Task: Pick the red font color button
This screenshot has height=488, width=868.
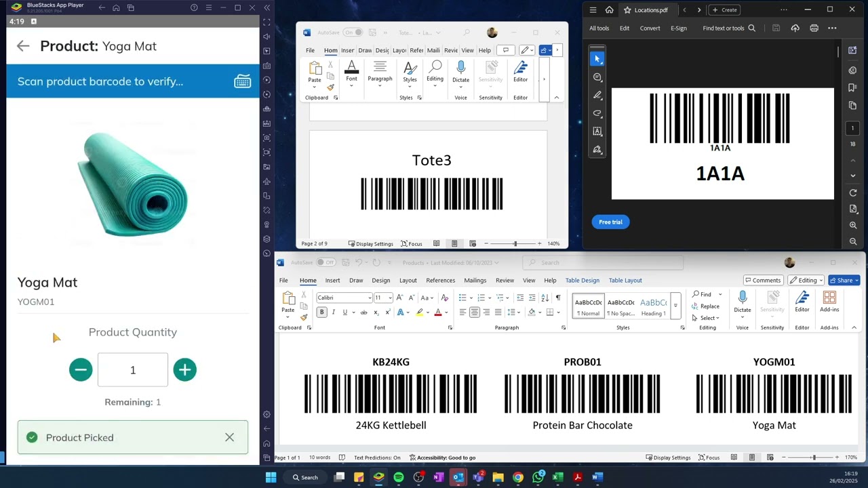Action: (438, 312)
